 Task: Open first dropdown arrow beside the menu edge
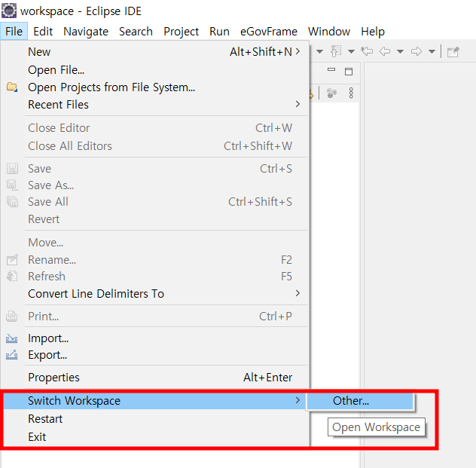[x=319, y=52]
